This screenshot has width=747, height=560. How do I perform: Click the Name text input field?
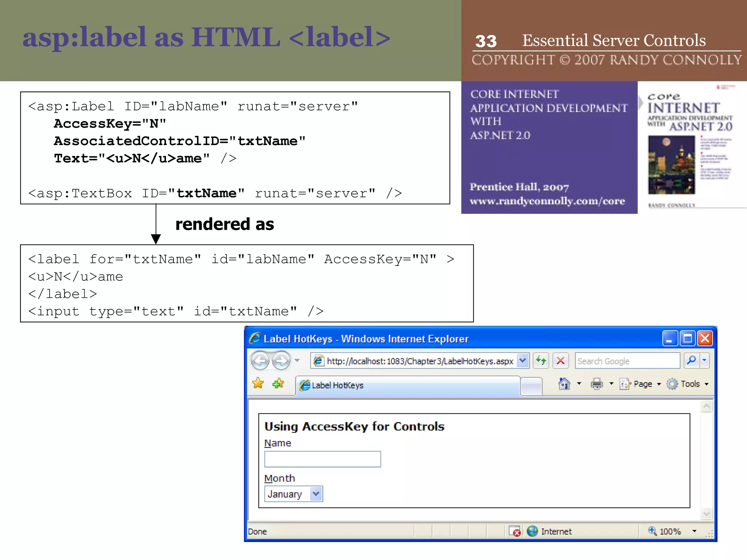[x=322, y=459]
